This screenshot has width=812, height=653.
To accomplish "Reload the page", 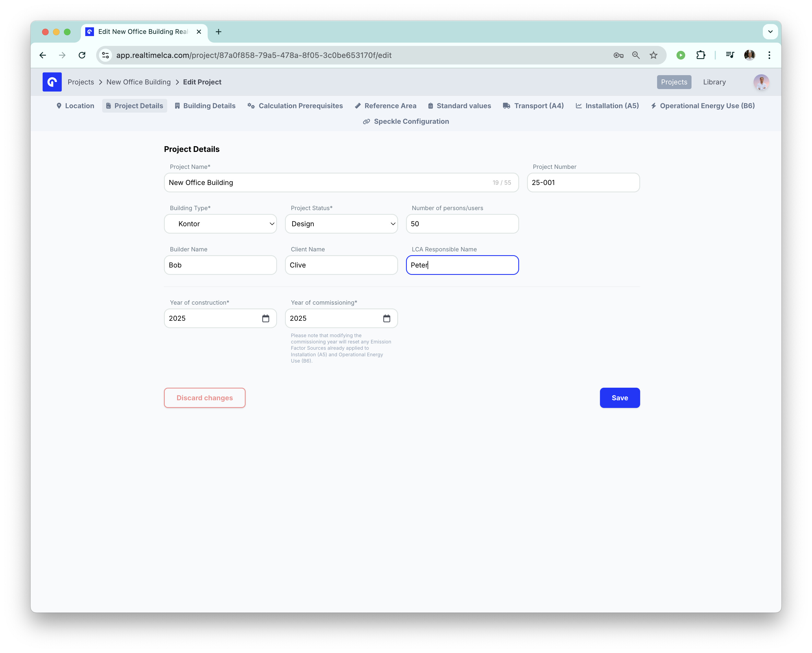I will (82, 55).
